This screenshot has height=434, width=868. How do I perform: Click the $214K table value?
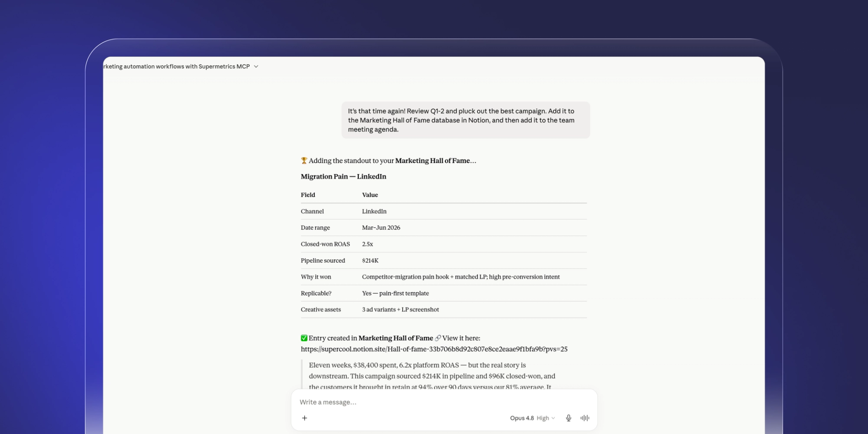370,260
